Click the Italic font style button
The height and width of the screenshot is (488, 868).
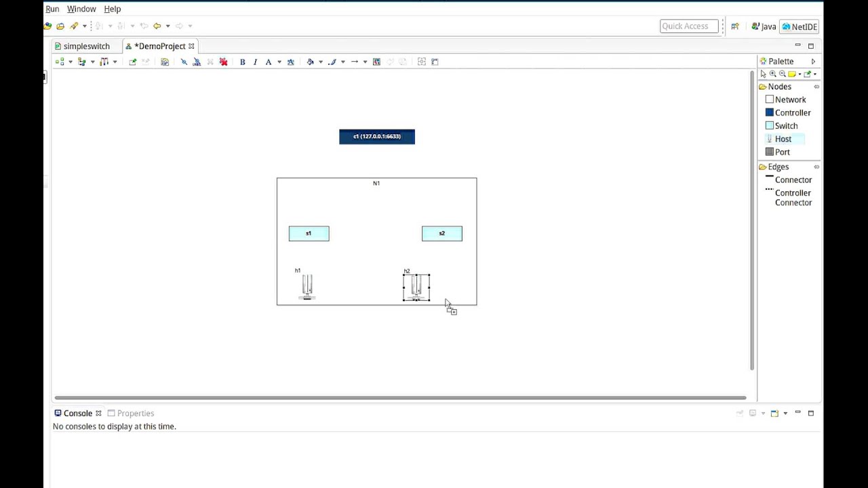coord(255,62)
